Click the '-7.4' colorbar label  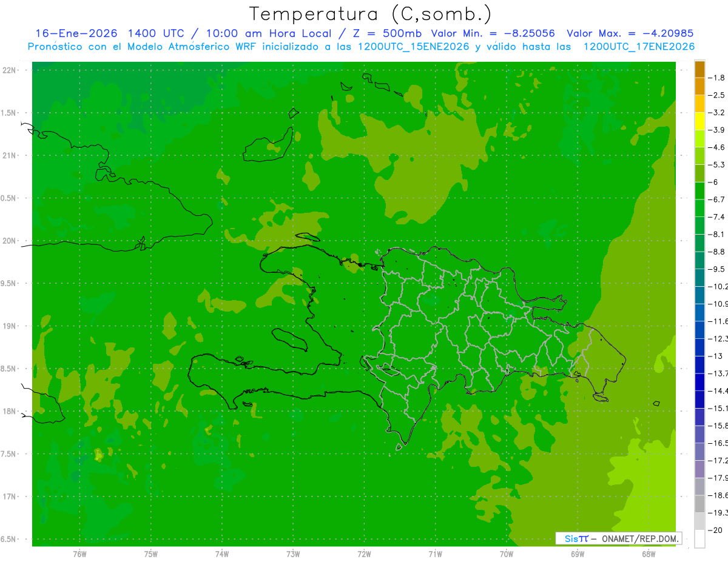(716, 217)
